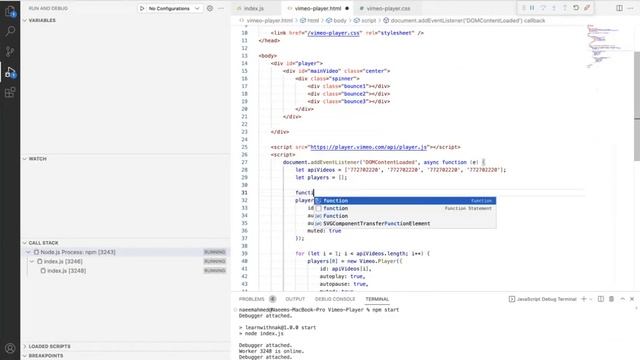Split the editor to the right
The image size is (640, 360).
pyautogui.click(x=619, y=8)
